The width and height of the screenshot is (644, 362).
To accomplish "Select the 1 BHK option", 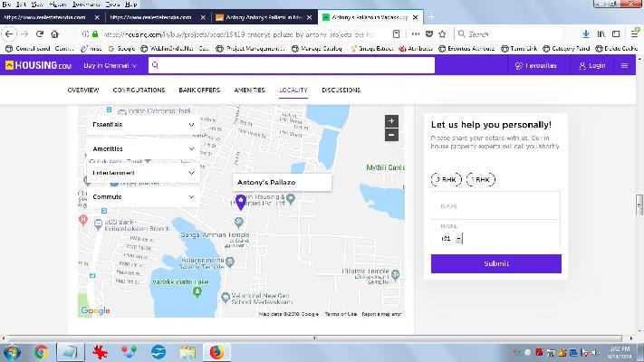I will point(481,179).
